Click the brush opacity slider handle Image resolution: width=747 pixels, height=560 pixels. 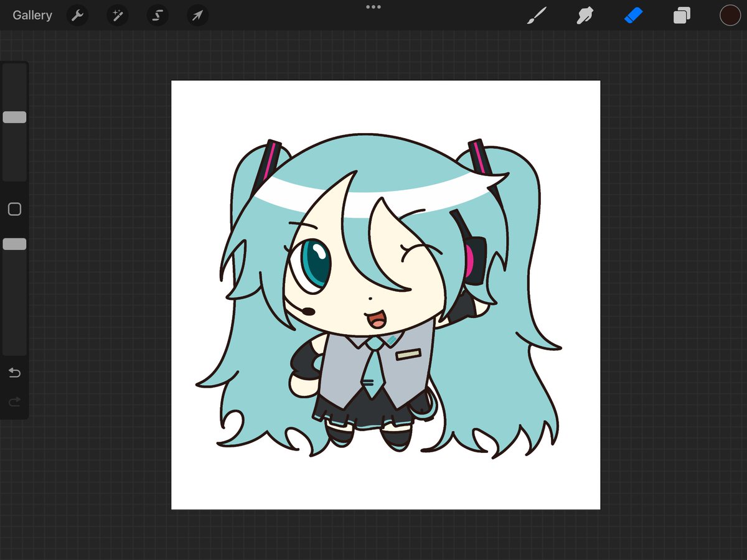14,244
